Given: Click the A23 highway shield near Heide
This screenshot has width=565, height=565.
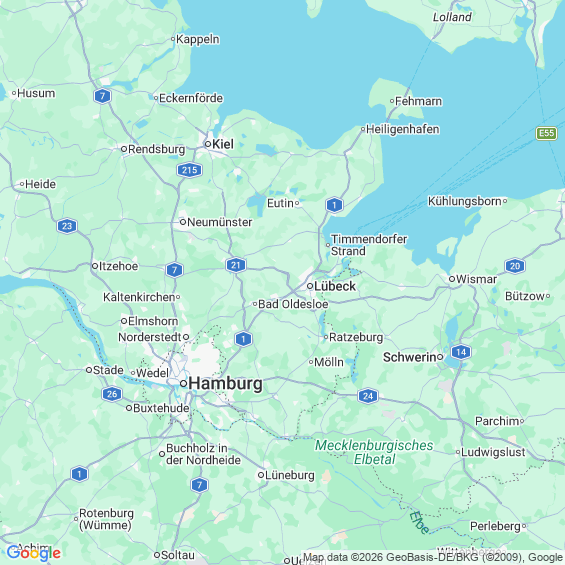Looking at the screenshot, I should (x=67, y=226).
